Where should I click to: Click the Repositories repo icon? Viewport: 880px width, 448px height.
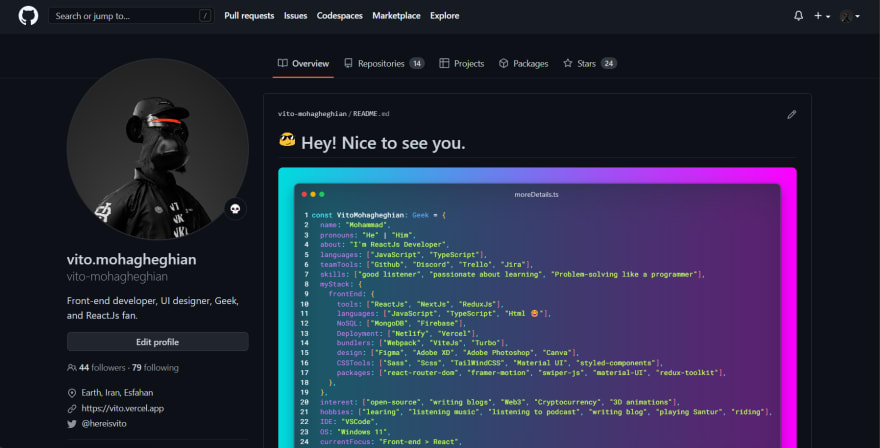tap(349, 63)
